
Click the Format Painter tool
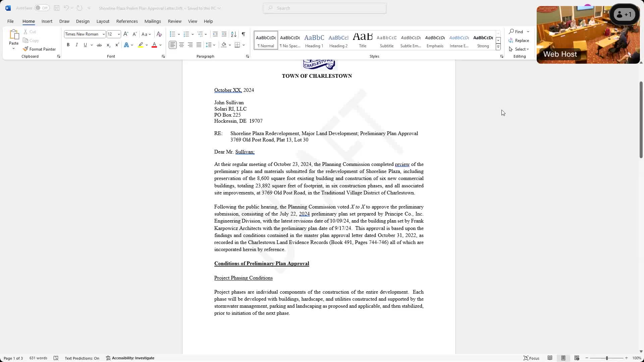coord(39,49)
